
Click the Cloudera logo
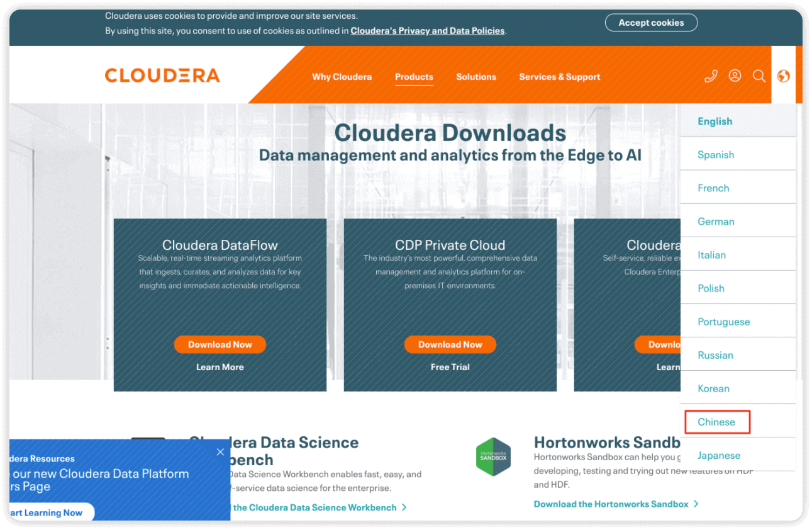point(162,76)
